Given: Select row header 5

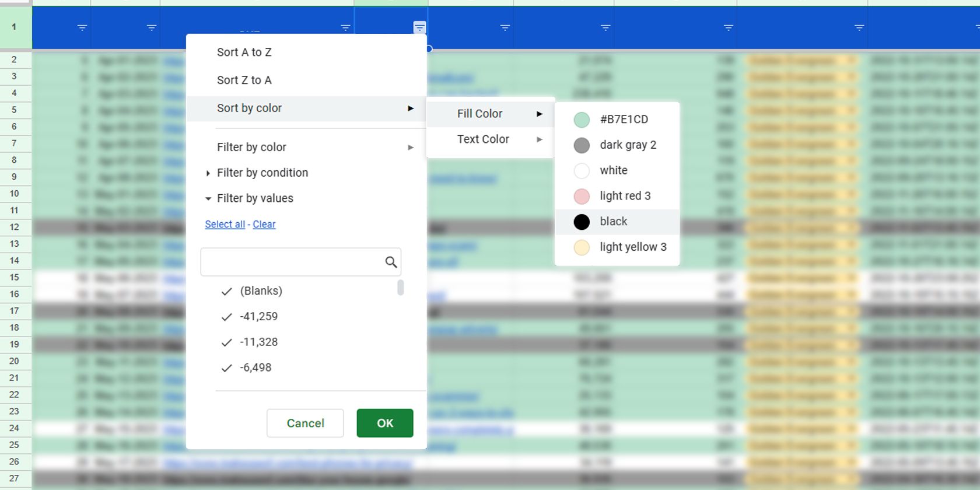Looking at the screenshot, I should coord(15,110).
